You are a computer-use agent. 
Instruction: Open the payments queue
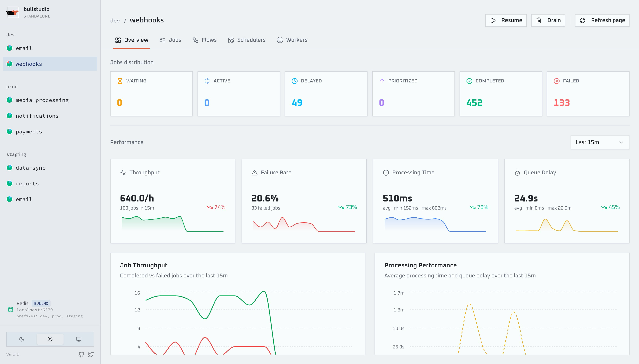pos(50,131)
